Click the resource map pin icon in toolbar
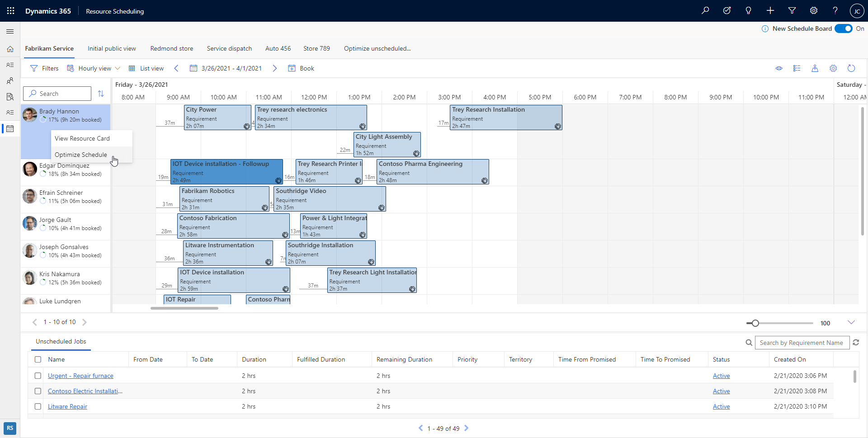 click(815, 68)
